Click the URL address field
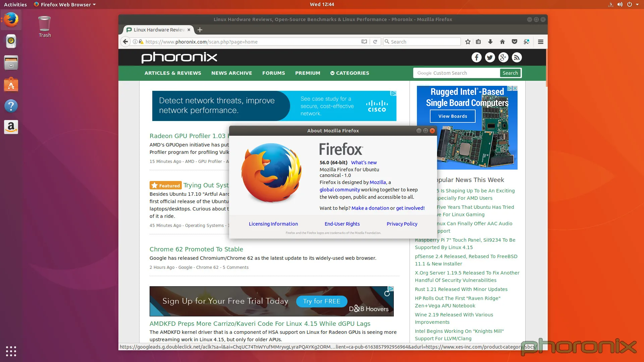644x362 pixels. click(x=252, y=42)
